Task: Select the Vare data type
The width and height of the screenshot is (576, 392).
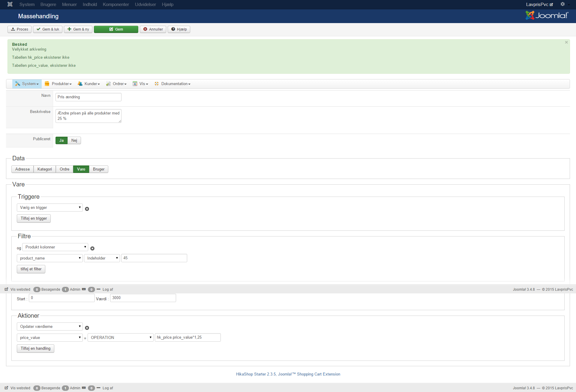Action: click(x=81, y=169)
